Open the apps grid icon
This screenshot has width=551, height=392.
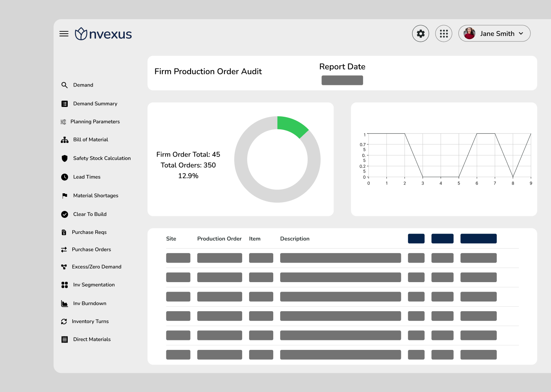pyautogui.click(x=444, y=34)
